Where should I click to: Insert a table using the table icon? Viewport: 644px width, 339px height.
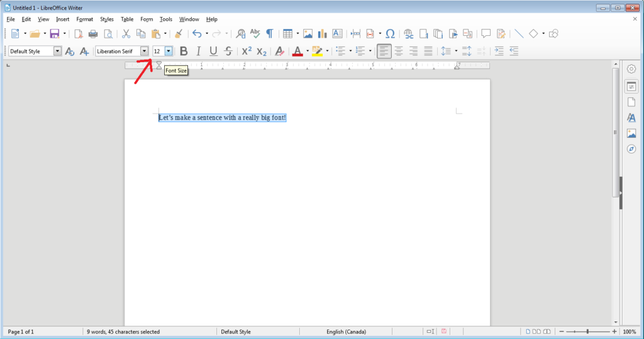[x=287, y=33]
